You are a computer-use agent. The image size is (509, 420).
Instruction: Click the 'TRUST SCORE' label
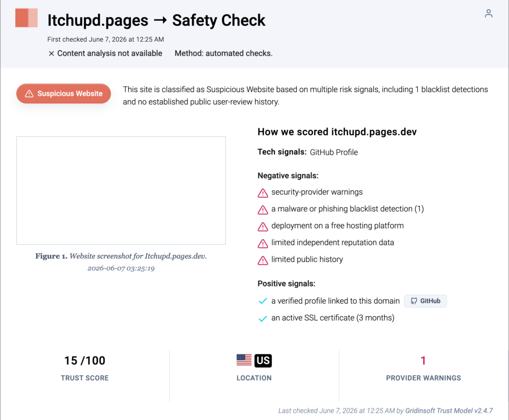pos(85,378)
